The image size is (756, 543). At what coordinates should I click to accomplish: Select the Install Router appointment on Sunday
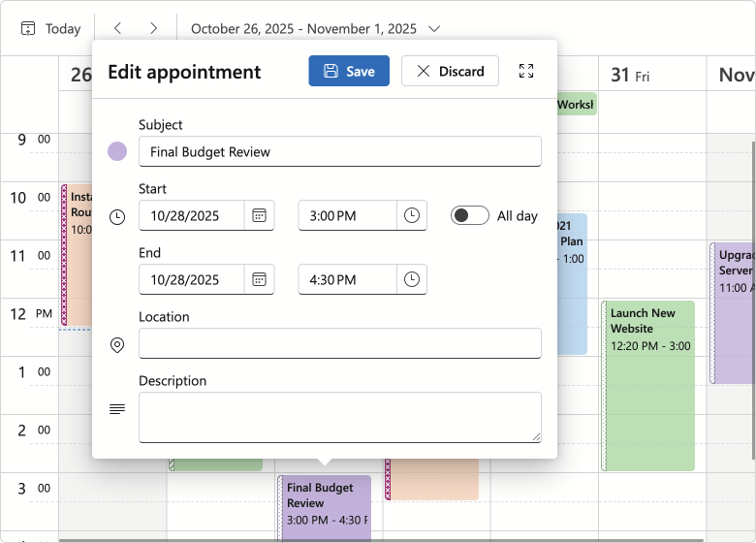(77, 255)
